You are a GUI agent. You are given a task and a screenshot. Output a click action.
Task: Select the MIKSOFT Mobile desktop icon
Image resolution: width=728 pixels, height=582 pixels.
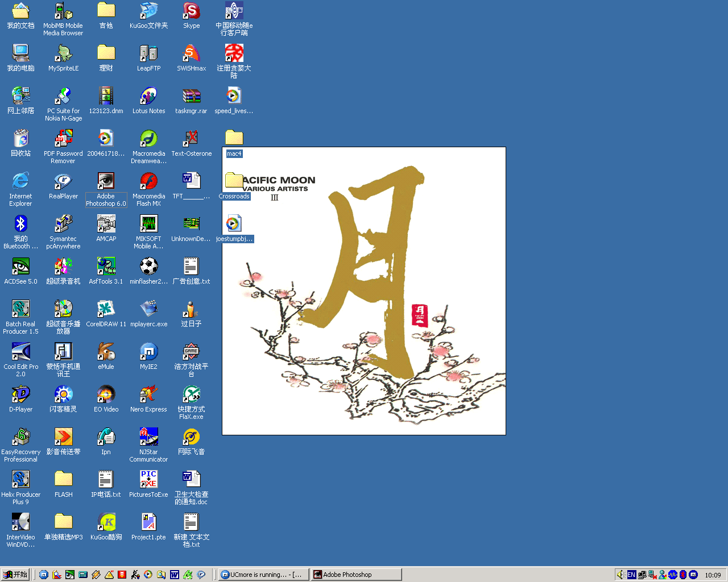pyautogui.click(x=148, y=232)
